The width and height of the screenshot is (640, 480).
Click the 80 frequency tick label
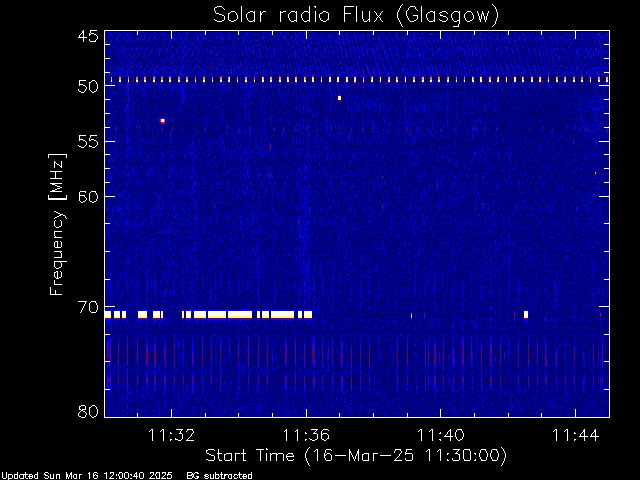(88, 411)
